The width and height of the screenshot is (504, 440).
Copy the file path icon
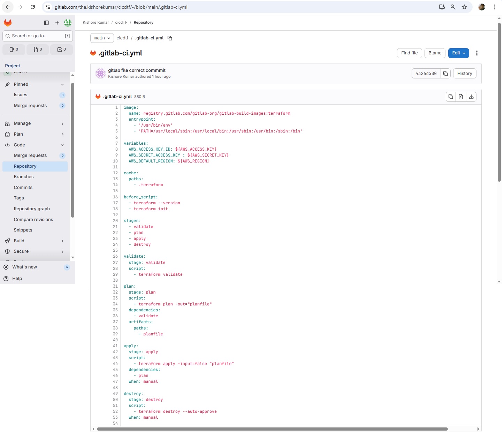pyautogui.click(x=170, y=38)
